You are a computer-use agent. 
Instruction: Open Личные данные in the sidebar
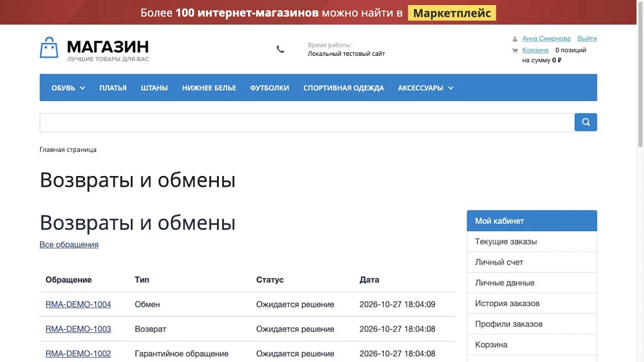532,283
